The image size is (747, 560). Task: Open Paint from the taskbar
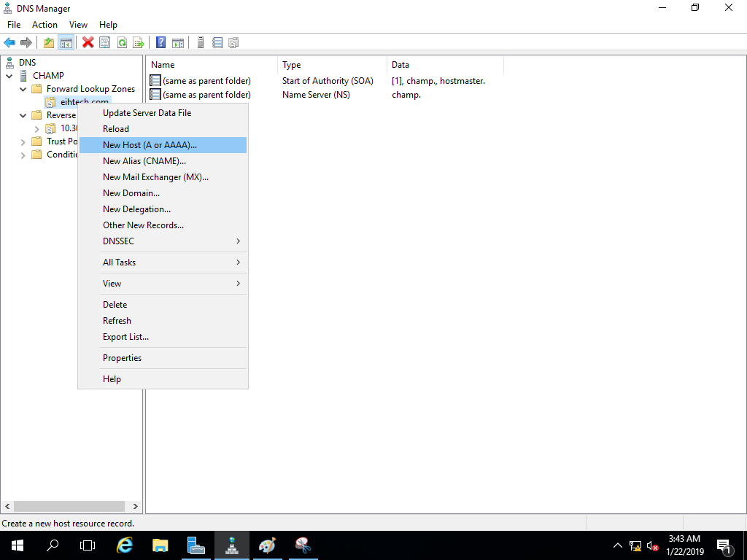tap(267, 545)
